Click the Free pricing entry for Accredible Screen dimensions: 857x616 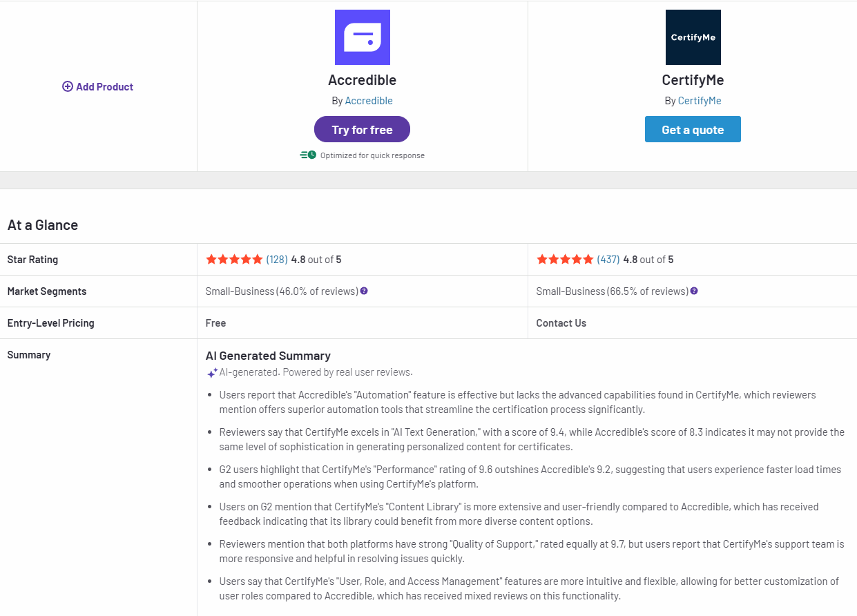[214, 323]
